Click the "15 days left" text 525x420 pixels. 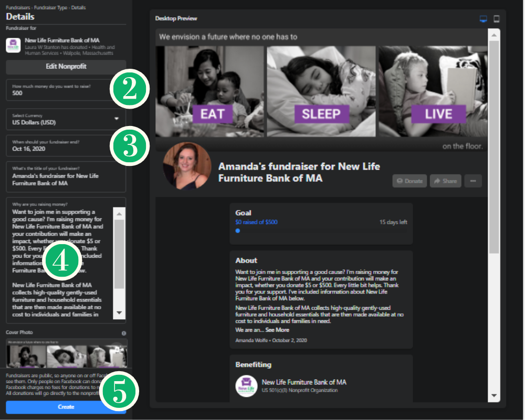(x=393, y=222)
